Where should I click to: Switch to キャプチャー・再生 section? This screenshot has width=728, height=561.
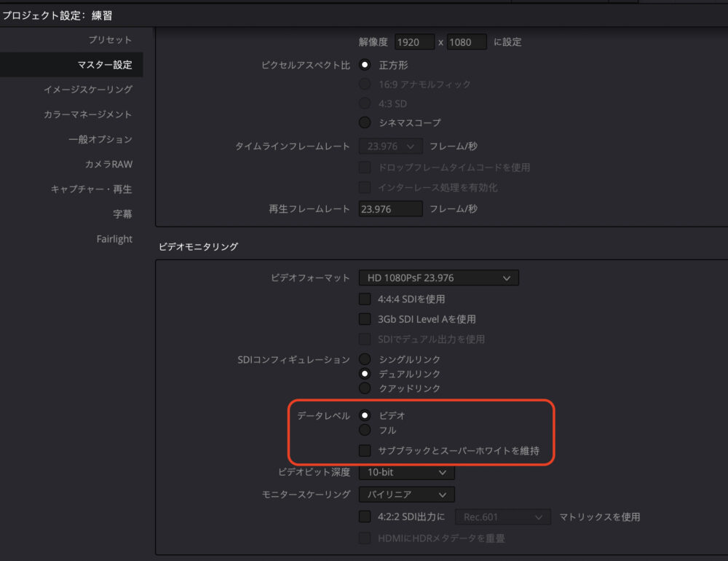tap(91, 189)
